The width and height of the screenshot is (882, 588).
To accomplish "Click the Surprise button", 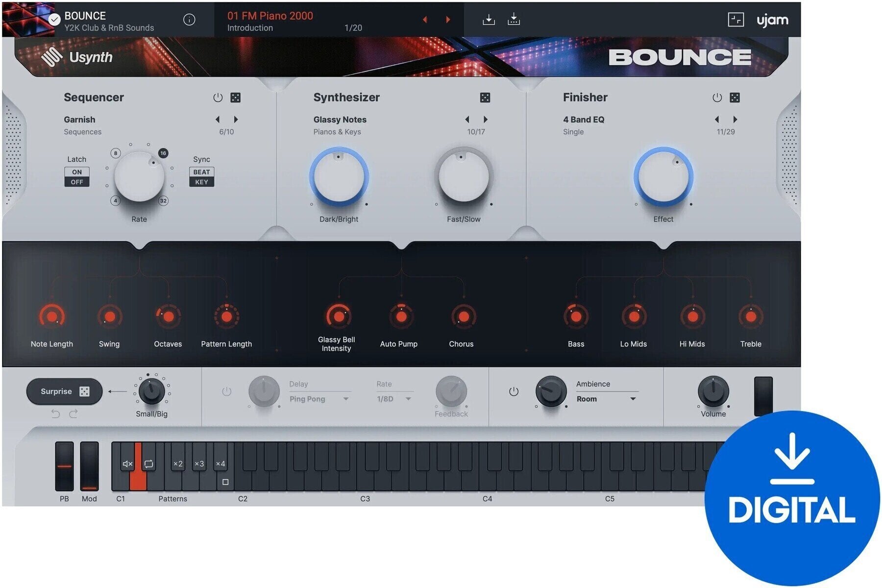I will tap(64, 392).
